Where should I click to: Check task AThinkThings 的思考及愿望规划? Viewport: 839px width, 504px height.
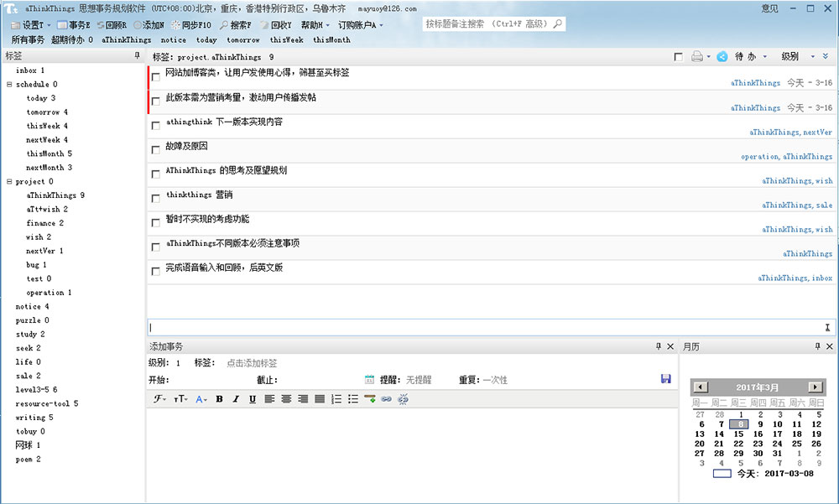pyautogui.click(x=156, y=174)
